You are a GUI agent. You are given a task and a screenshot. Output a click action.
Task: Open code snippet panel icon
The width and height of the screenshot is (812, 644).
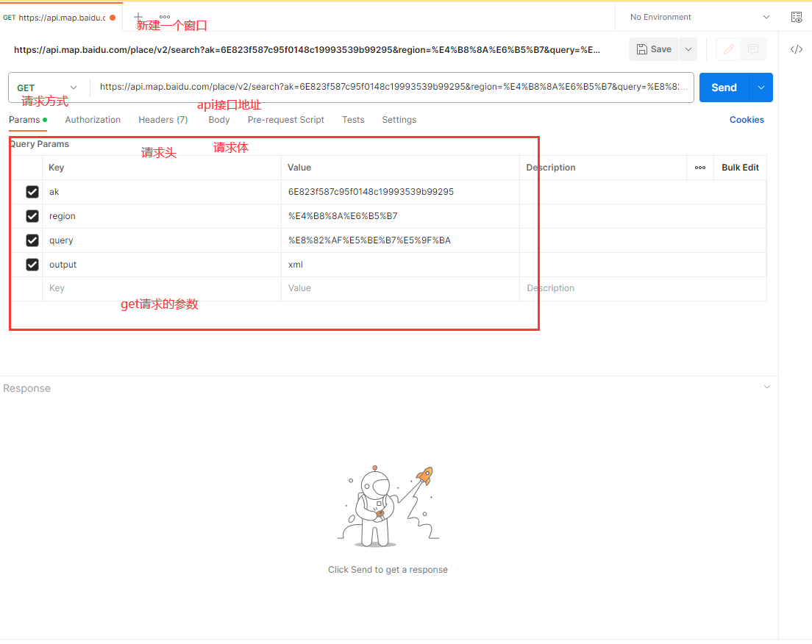click(x=797, y=49)
